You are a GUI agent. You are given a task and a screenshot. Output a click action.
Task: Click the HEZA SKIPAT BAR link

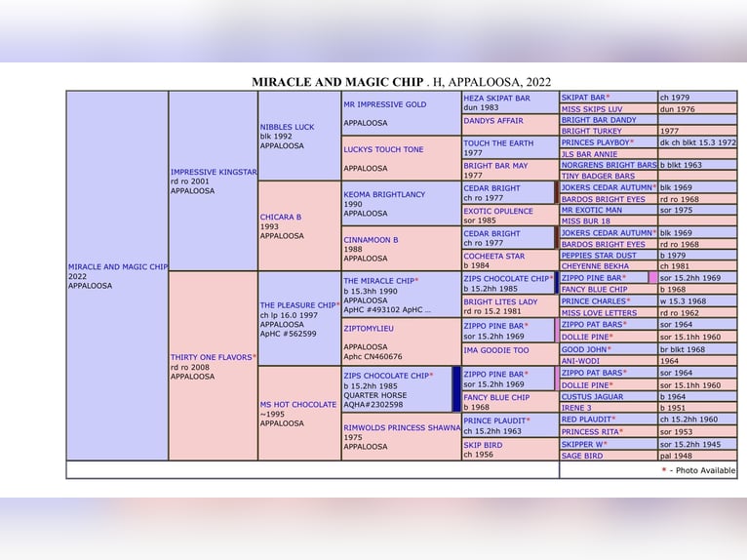(497, 98)
